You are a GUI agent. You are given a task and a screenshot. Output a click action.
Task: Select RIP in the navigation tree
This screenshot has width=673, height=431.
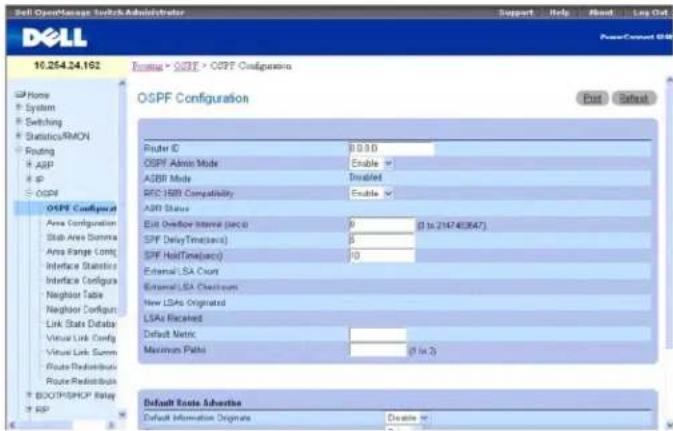42,410
